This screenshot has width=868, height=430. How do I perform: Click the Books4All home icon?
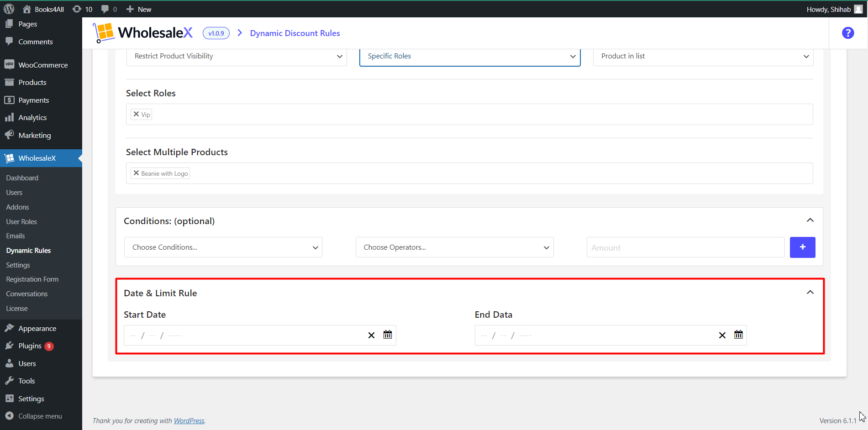(x=27, y=9)
